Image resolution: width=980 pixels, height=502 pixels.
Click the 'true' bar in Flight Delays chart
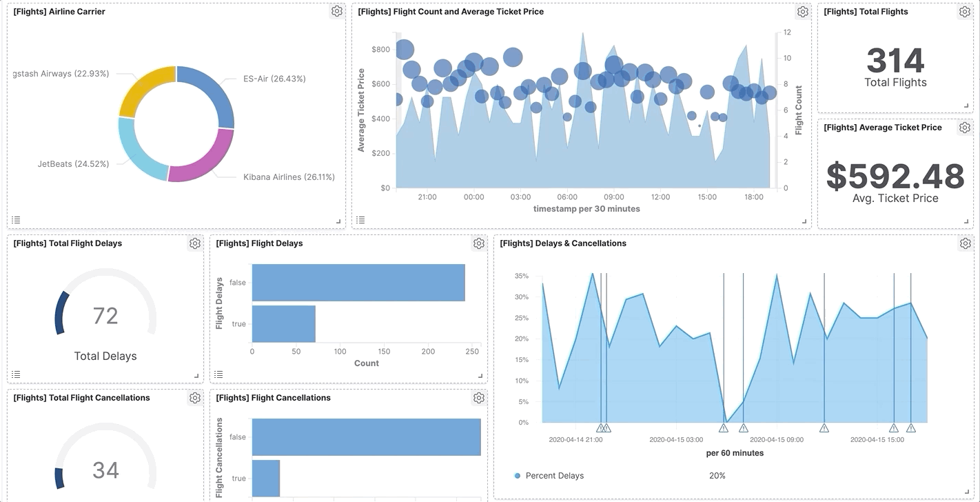[x=284, y=323]
